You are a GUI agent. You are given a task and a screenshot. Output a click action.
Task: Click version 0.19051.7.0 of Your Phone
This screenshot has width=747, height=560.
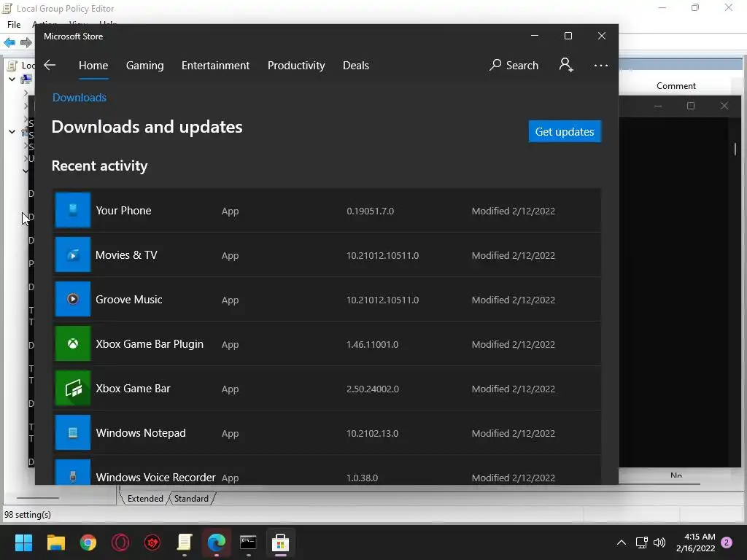tap(370, 211)
